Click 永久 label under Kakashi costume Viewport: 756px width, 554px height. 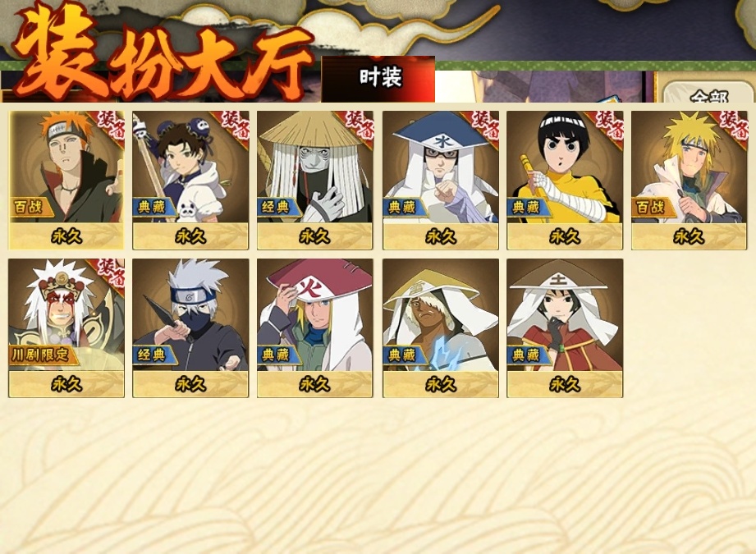pos(190,384)
